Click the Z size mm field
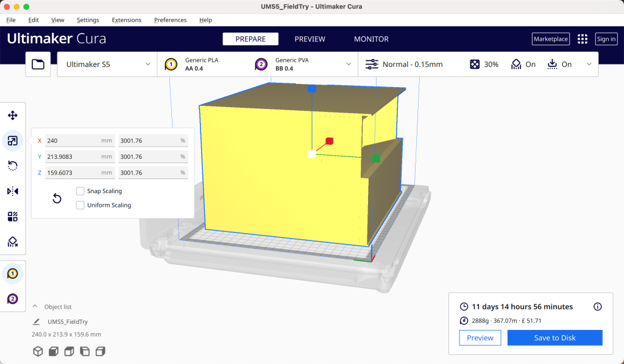Screen dimensions: 624x364 tap(80, 173)
